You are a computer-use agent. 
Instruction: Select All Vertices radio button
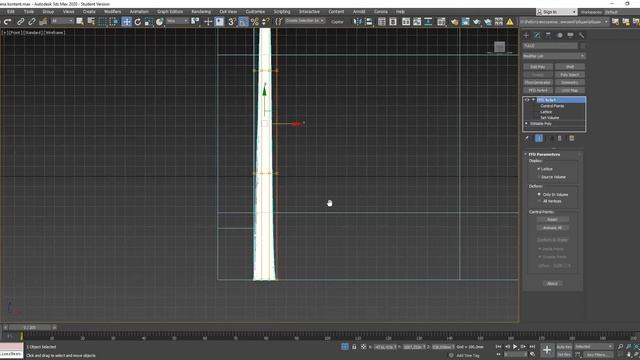(x=539, y=201)
